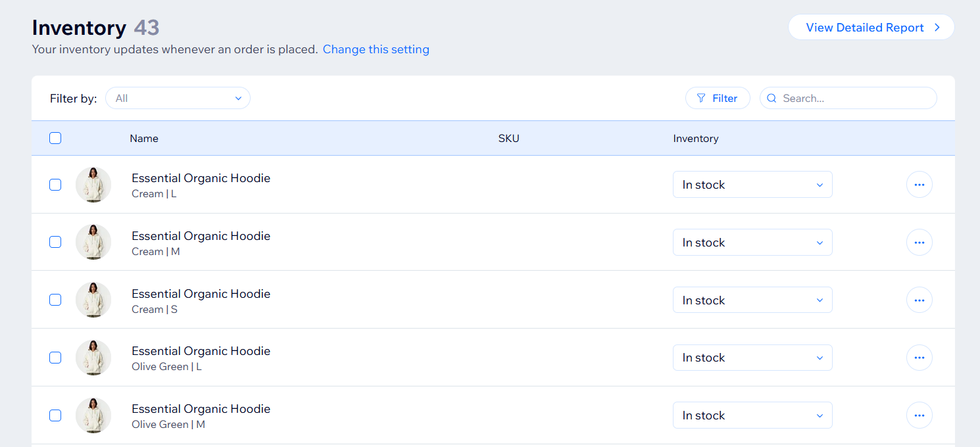980x447 pixels.
Task: Focus the Search input field
Action: coord(848,98)
